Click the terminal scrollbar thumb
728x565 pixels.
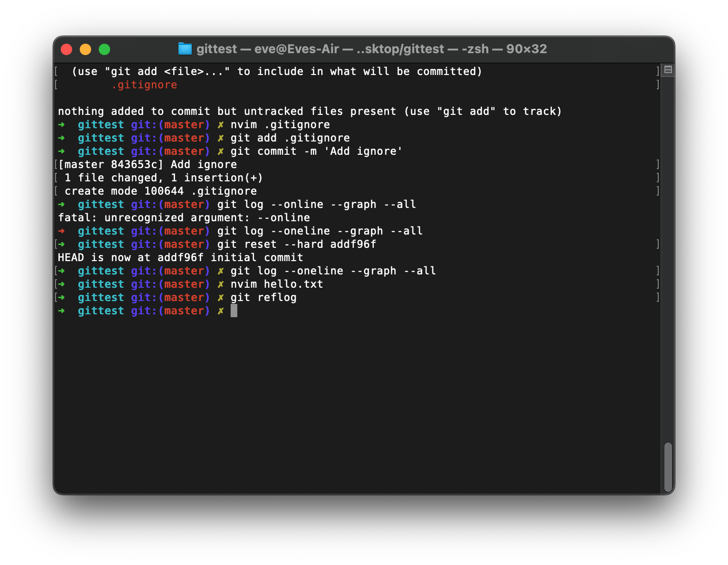[x=668, y=467]
